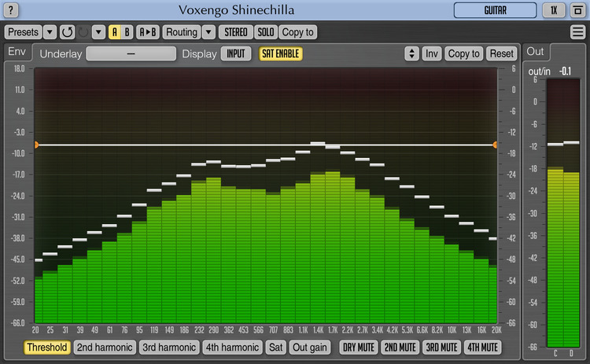Click the Display label
The image size is (590, 364).
click(x=200, y=53)
